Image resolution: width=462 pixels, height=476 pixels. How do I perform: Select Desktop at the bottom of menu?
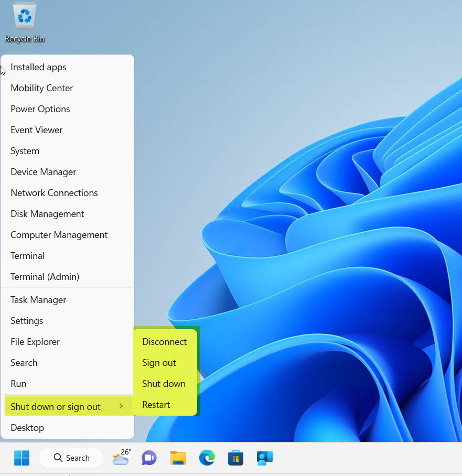(27, 427)
